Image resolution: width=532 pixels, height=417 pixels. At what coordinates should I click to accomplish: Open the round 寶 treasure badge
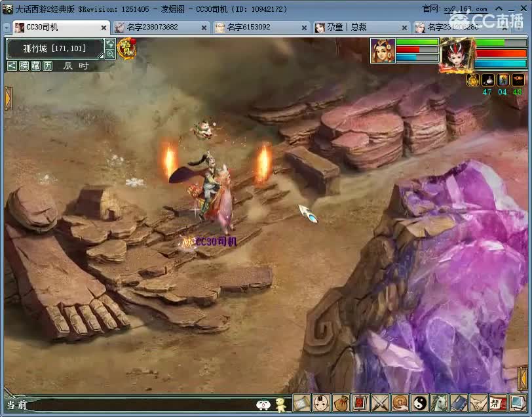click(127, 49)
